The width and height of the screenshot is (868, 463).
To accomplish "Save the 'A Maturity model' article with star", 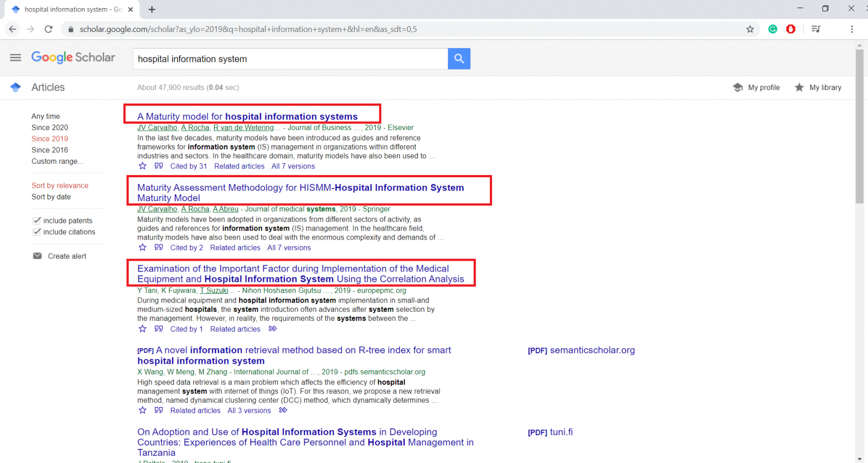I will (143, 166).
